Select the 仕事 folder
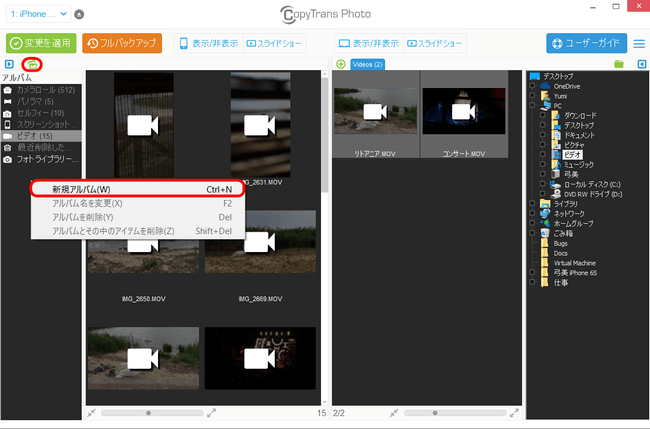Image resolution: width=650 pixels, height=429 pixels. pos(561,283)
